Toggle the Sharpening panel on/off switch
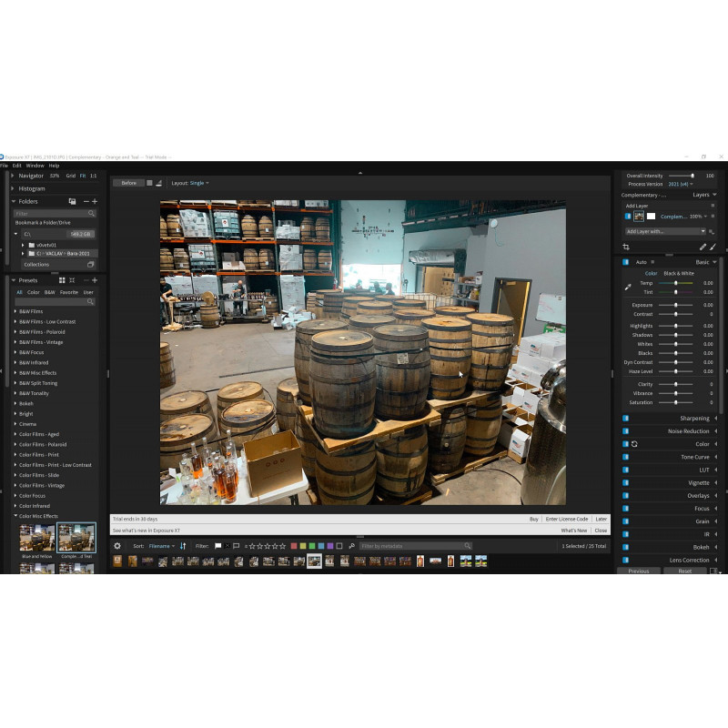 pos(626,419)
